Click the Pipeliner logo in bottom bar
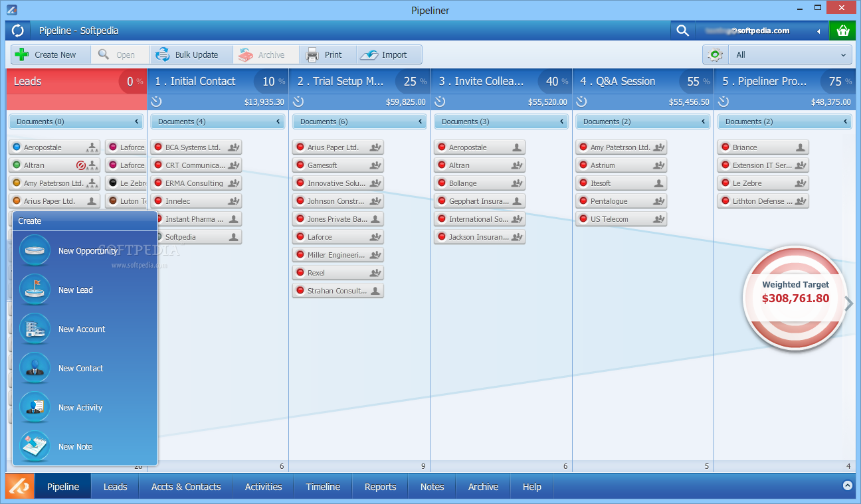 click(18, 487)
